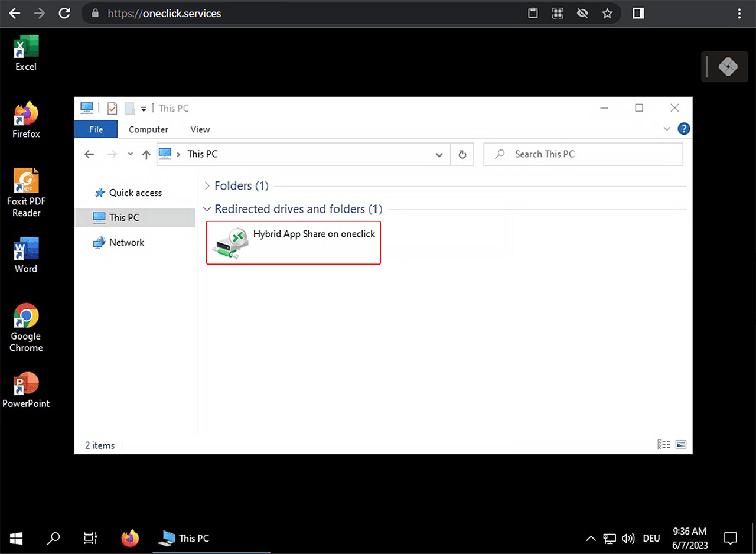Open the Excel desktop shortcut
Viewport: 756px width, 554px height.
(25, 53)
